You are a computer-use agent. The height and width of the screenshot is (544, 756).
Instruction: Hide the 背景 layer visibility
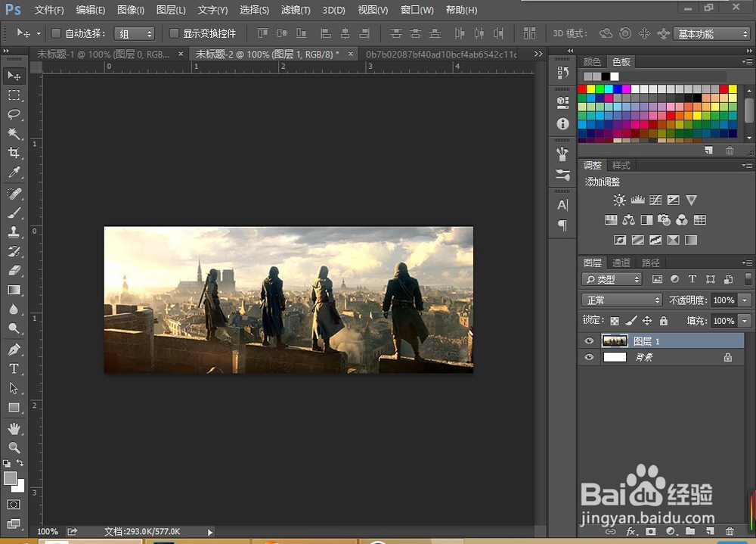(x=589, y=357)
